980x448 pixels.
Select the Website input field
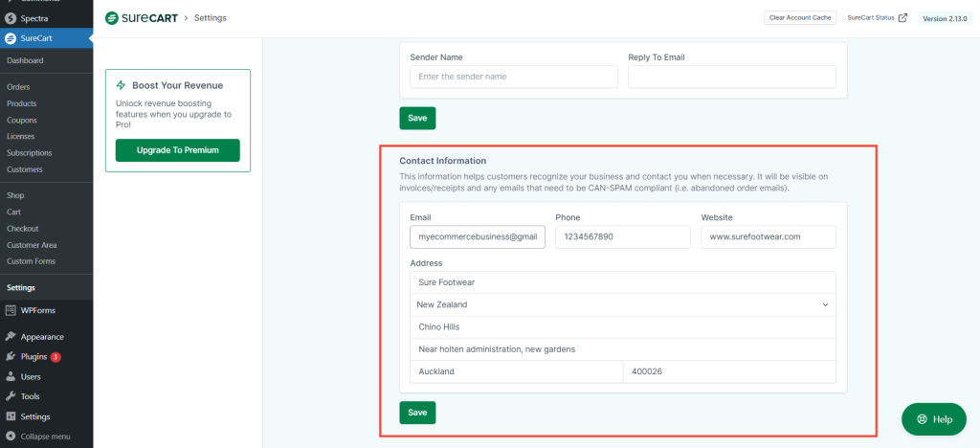point(768,236)
